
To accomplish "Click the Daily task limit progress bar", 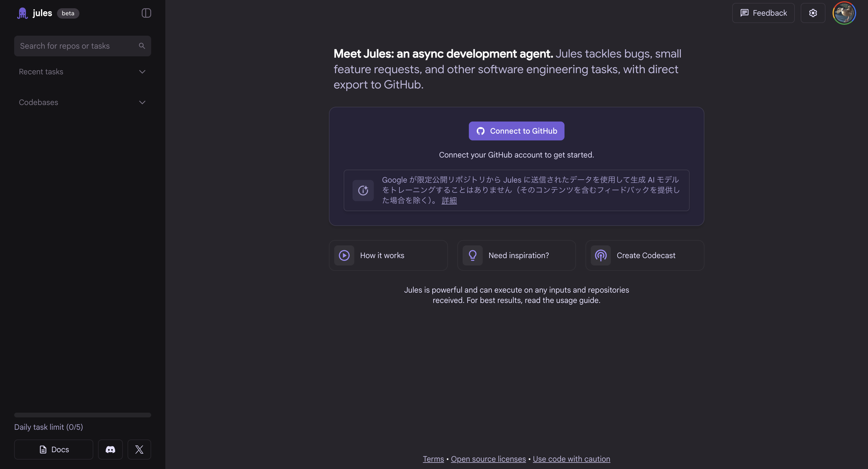I will coord(82,414).
